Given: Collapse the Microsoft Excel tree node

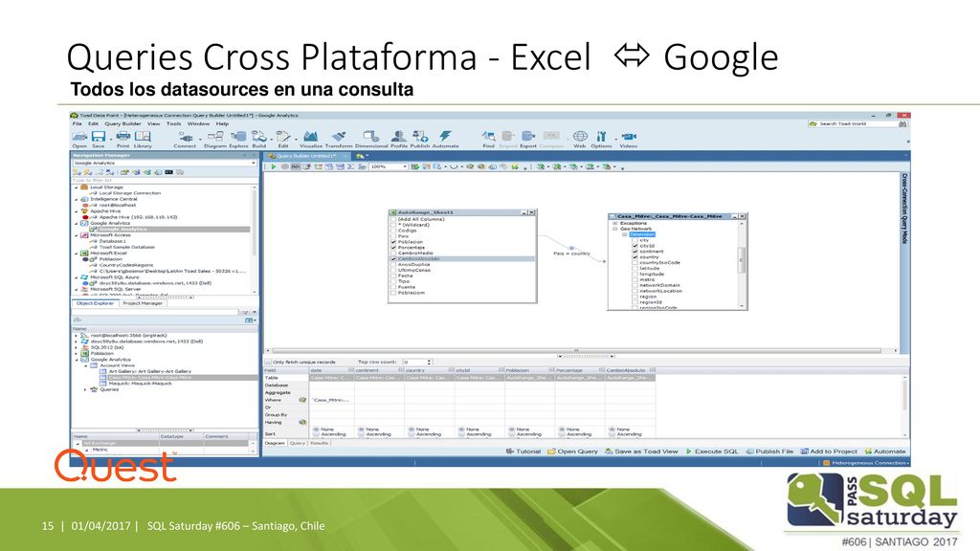Looking at the screenshot, I should (77, 253).
